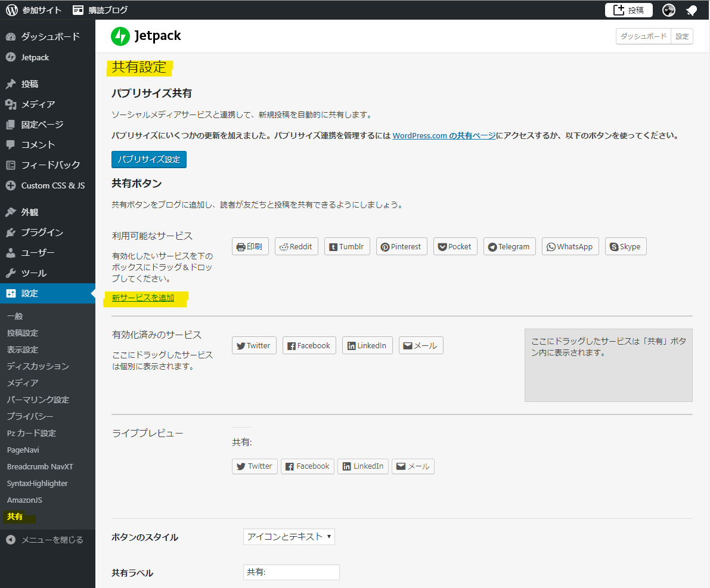
Task: Open the Pz カード設定 submenu item
Action: click(32, 433)
